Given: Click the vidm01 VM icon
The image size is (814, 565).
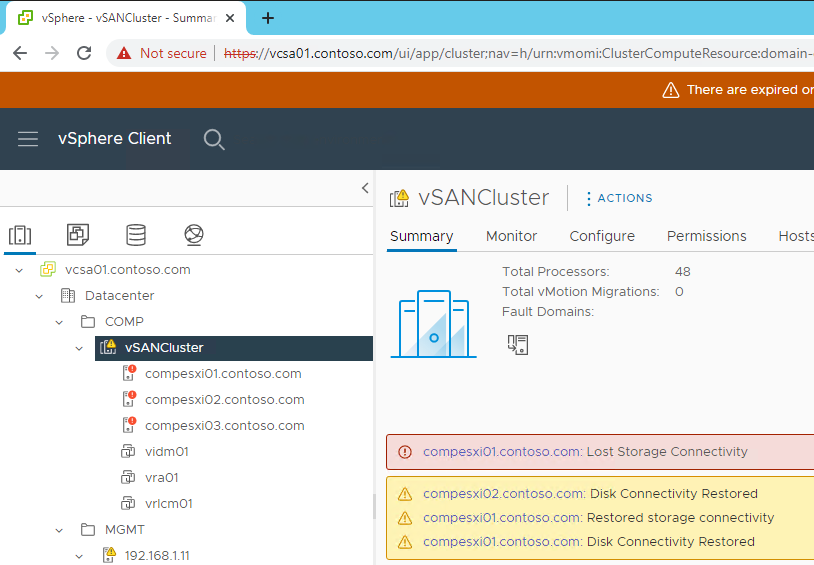Looking at the screenshot, I should point(128,451).
